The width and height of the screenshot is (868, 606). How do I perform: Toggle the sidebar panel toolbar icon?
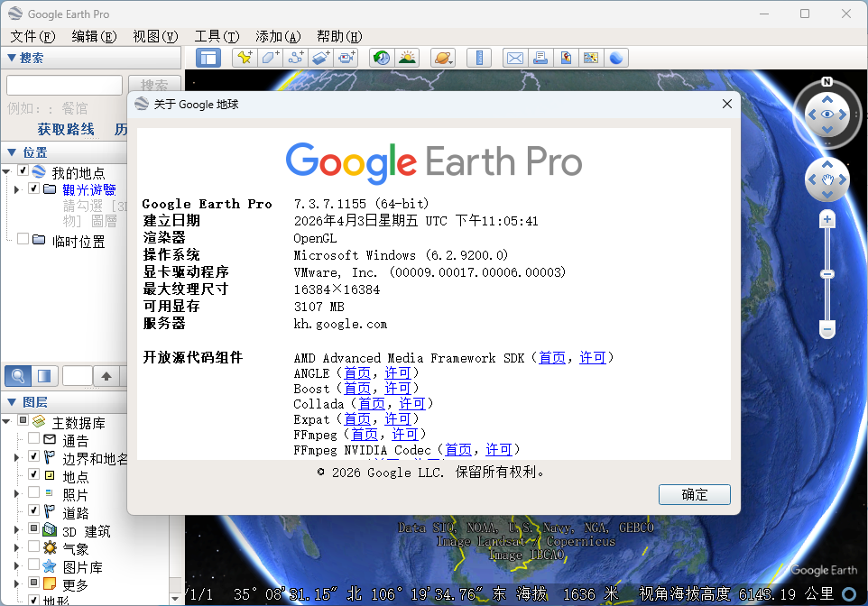tap(208, 58)
